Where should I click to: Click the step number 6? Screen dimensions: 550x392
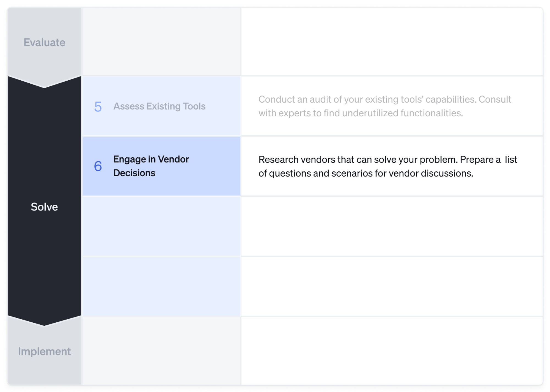coord(98,166)
